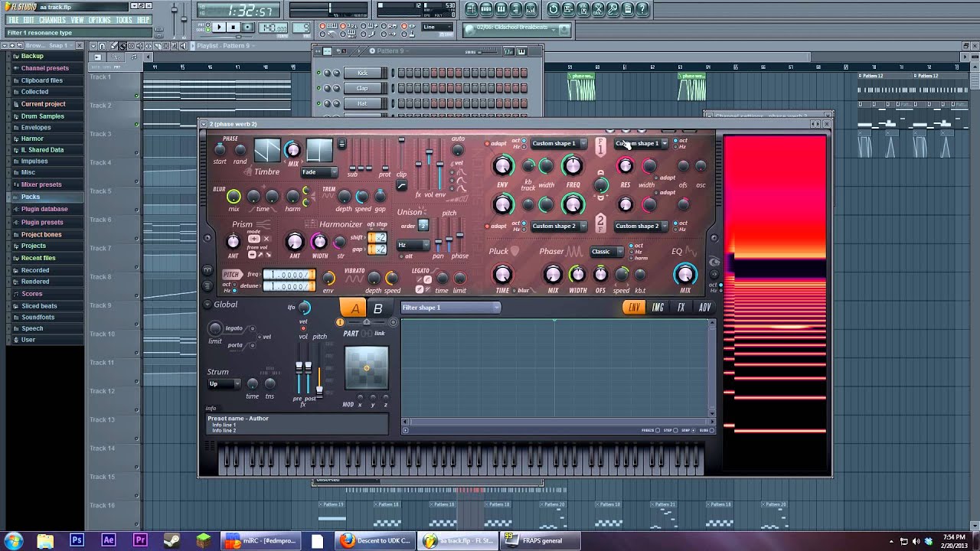Select Timbre 1 sawtooth waveform display

[267, 150]
